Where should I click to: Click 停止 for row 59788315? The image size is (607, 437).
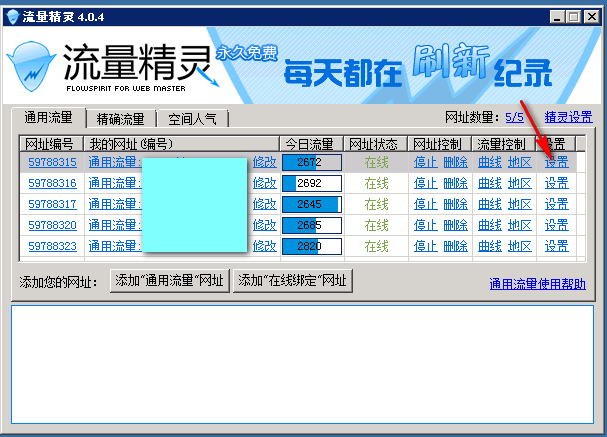coord(425,162)
